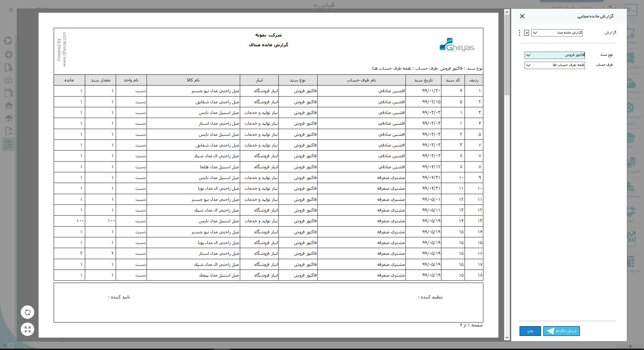Image resolution: width=644 pixels, height=350 pixels.
Task: Click the filter summary line above the table
Action: pos(427,68)
